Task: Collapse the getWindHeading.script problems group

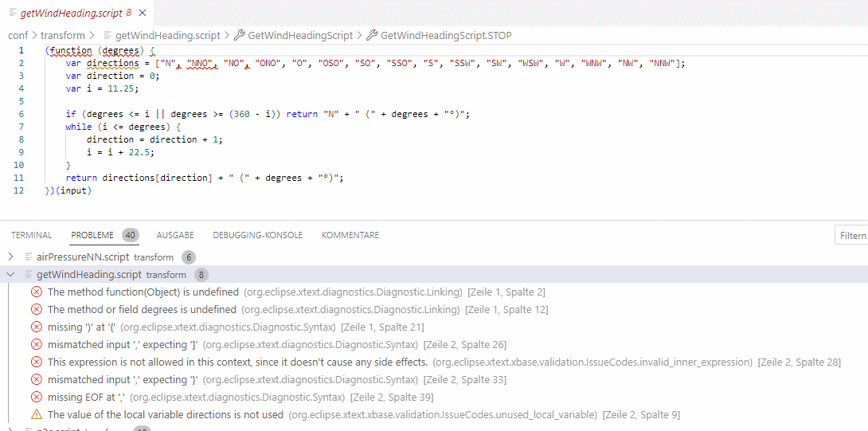Action: pyautogui.click(x=10, y=275)
